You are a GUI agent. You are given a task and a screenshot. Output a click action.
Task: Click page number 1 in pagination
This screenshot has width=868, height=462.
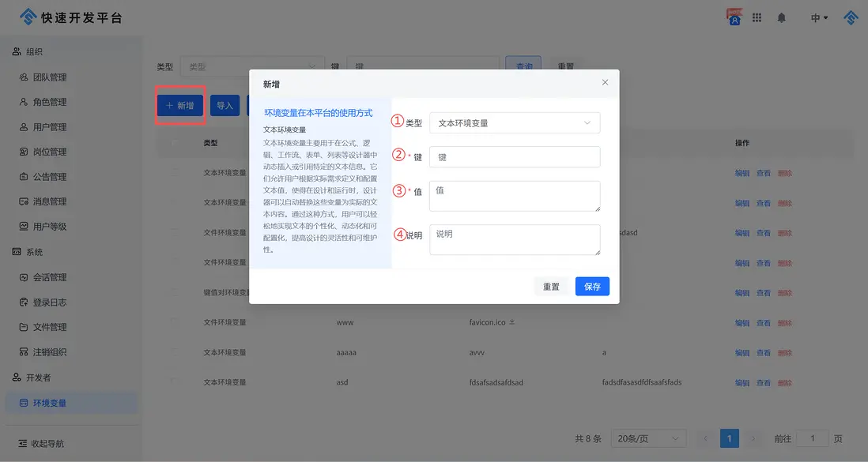pos(729,438)
